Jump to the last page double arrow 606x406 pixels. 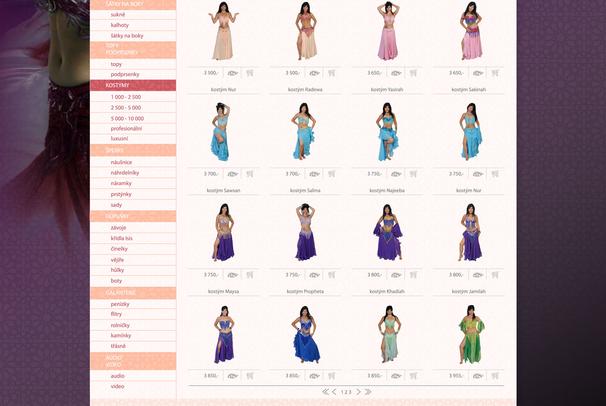(368, 392)
